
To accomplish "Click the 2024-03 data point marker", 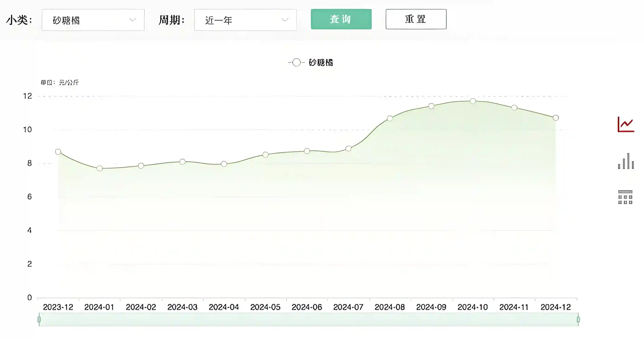I will [x=182, y=162].
